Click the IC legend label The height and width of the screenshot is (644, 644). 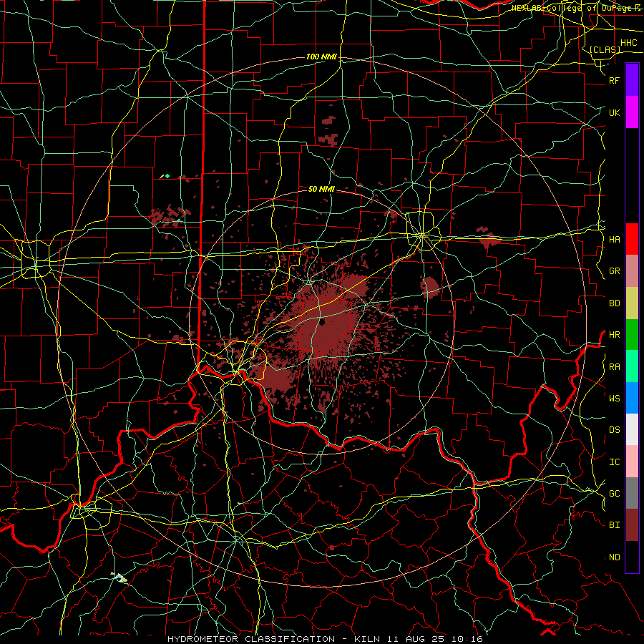coord(614,462)
